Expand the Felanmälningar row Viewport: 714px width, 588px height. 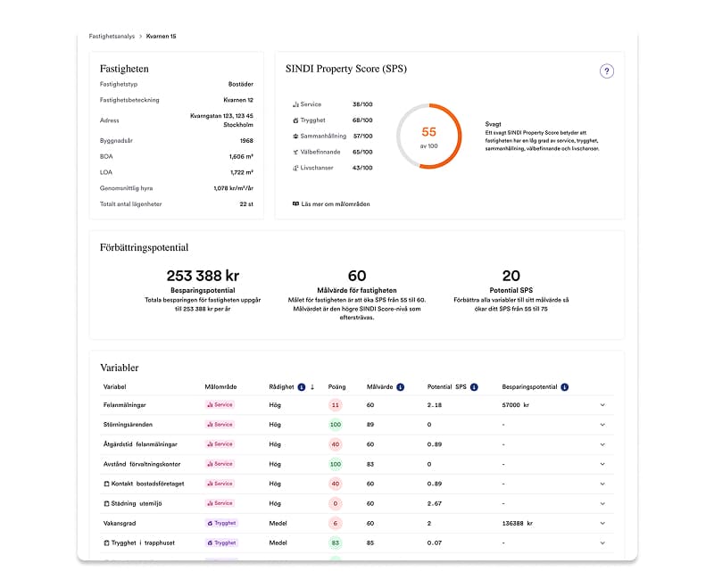pyautogui.click(x=602, y=405)
